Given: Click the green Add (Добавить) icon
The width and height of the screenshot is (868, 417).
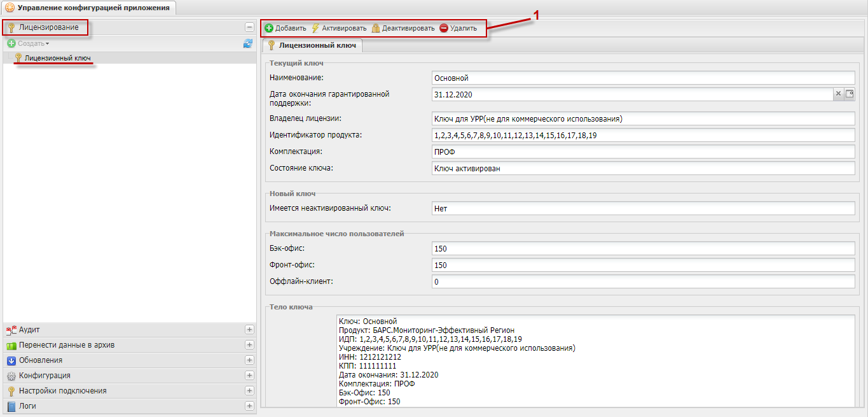Looking at the screenshot, I should point(269,28).
